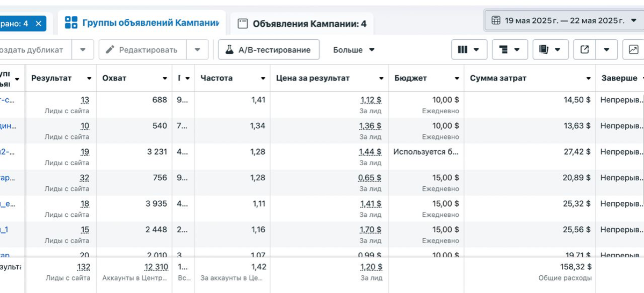The width and height of the screenshot is (644, 293).
Task: Expand the Редактировать dropdown arrow
Action: click(198, 50)
